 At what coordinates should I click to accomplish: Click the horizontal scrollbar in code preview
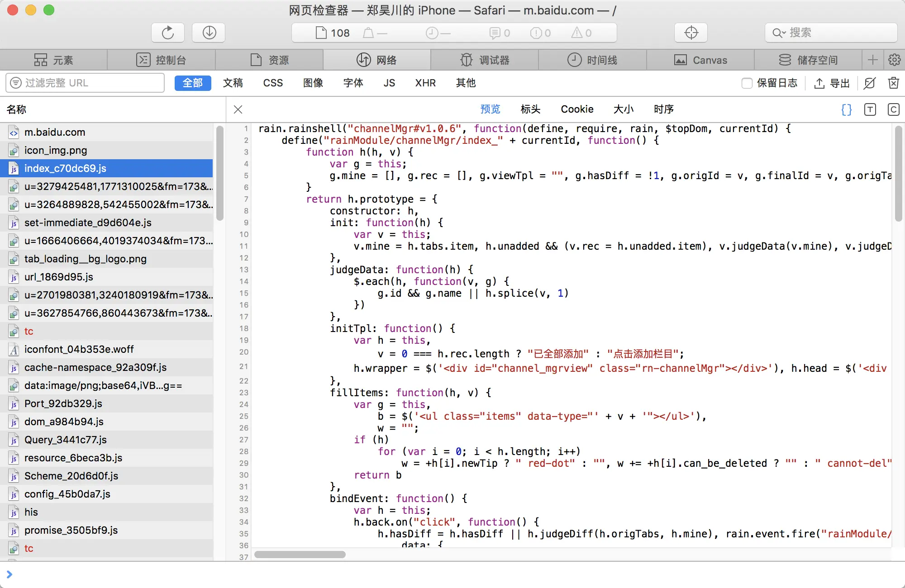300,554
